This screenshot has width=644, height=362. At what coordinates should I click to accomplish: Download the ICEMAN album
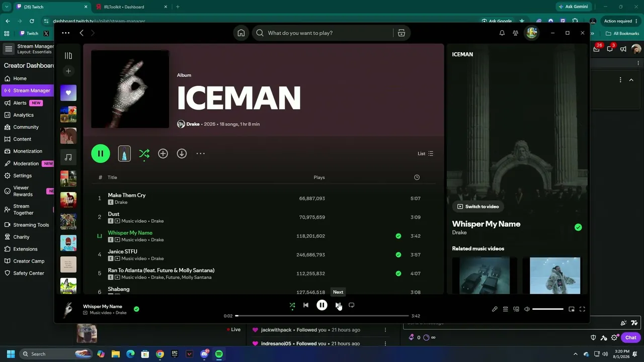182,154
